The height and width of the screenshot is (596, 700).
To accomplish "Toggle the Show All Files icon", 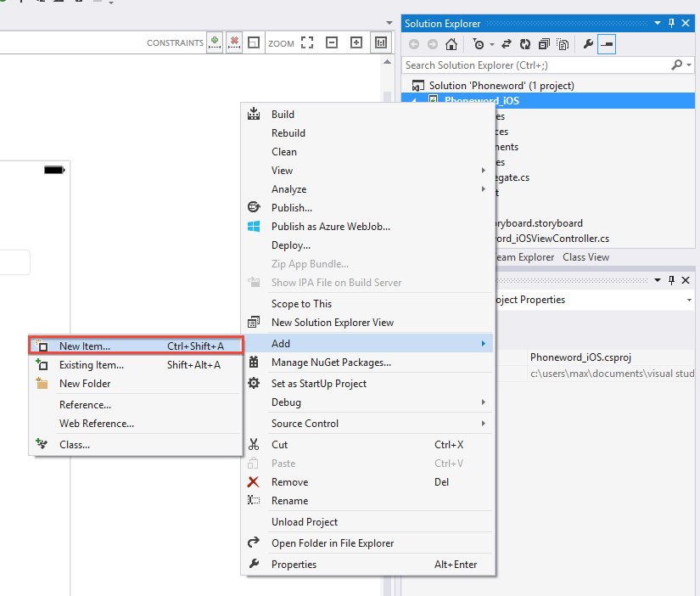I will point(562,44).
